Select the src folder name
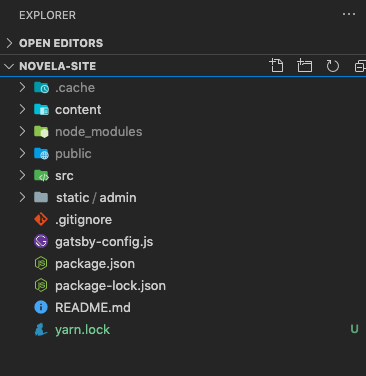366x376 pixels. click(64, 176)
